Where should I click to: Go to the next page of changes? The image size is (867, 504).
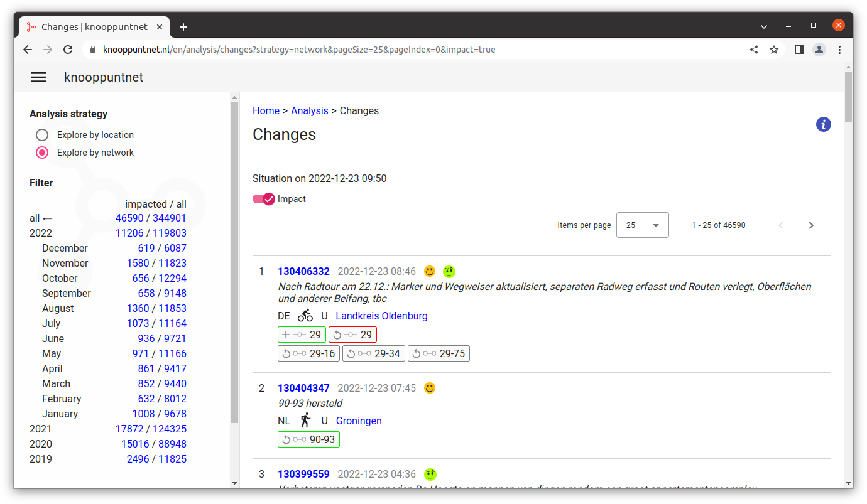click(811, 225)
